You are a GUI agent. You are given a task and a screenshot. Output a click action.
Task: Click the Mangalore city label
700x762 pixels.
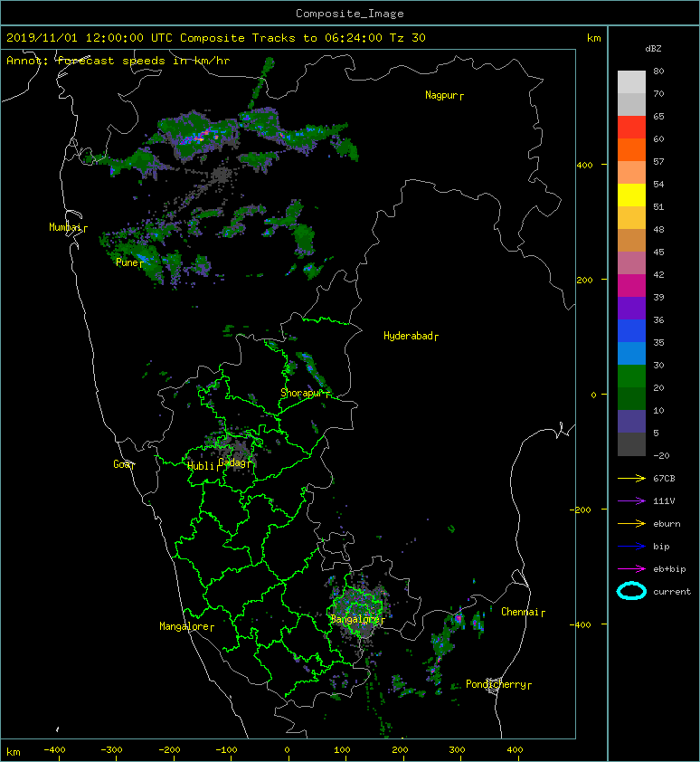point(184,626)
